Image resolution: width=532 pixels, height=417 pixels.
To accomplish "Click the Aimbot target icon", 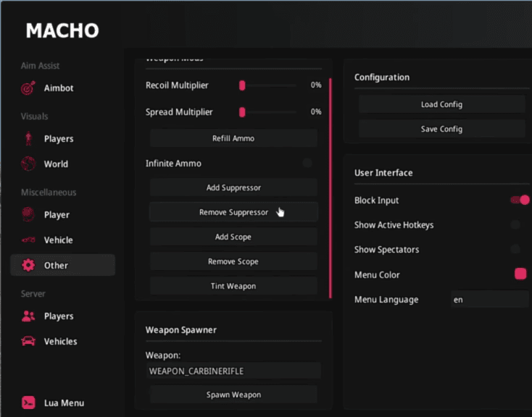I will 28,88.
